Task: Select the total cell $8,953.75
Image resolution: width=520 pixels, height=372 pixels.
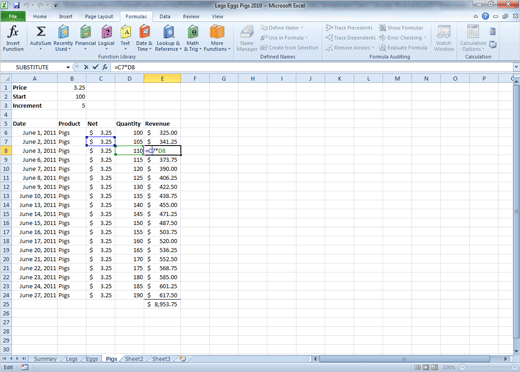Action: 162,304
